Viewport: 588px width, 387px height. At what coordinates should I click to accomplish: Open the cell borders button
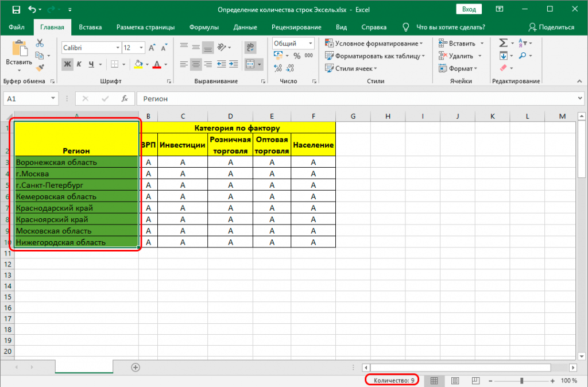(x=115, y=64)
